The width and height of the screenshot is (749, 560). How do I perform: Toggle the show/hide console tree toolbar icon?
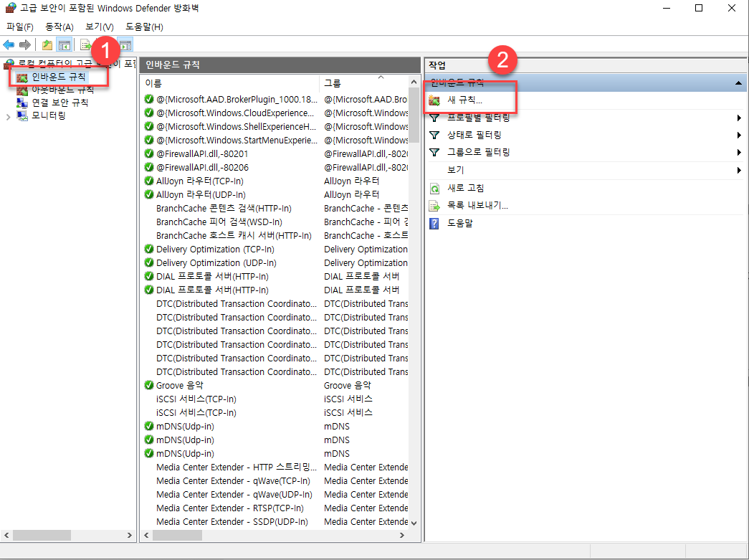click(x=64, y=45)
